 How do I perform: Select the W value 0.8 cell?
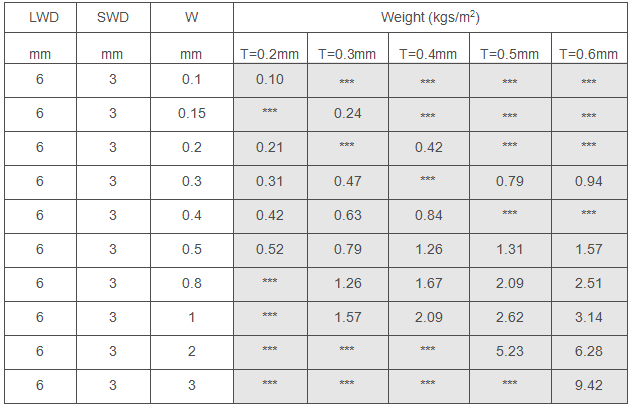point(192,283)
